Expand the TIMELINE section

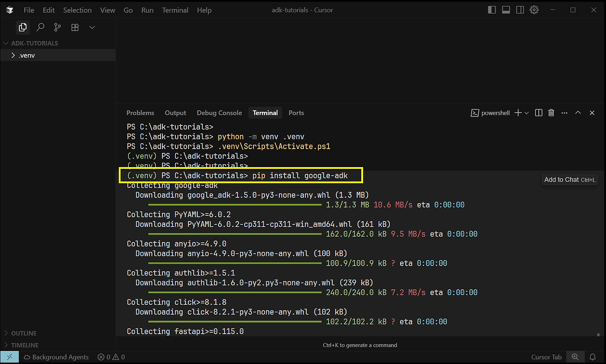58,345
